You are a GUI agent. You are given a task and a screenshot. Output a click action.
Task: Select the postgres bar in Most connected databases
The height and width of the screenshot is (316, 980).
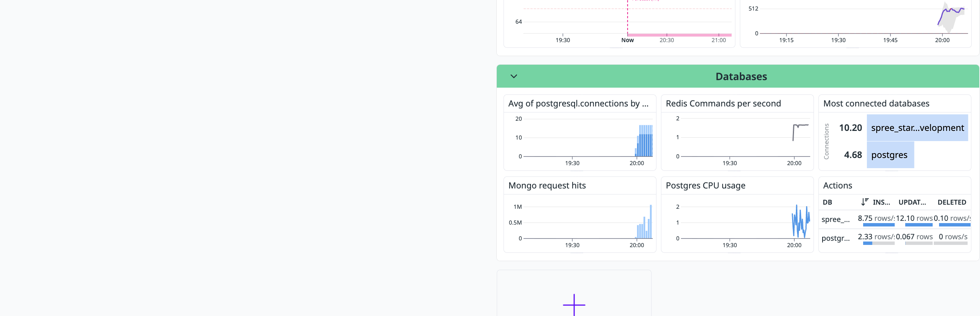(889, 155)
